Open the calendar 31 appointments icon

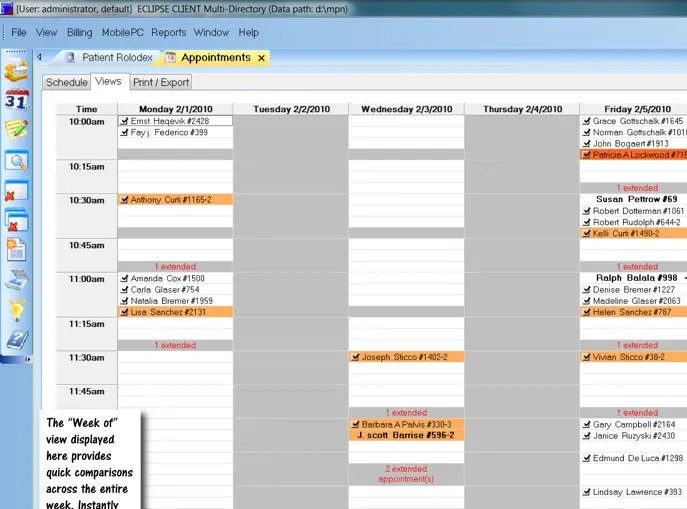click(17, 100)
